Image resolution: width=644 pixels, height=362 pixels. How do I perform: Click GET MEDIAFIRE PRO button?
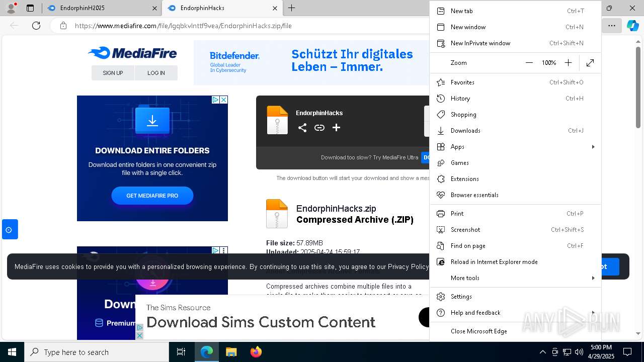pyautogui.click(x=152, y=196)
